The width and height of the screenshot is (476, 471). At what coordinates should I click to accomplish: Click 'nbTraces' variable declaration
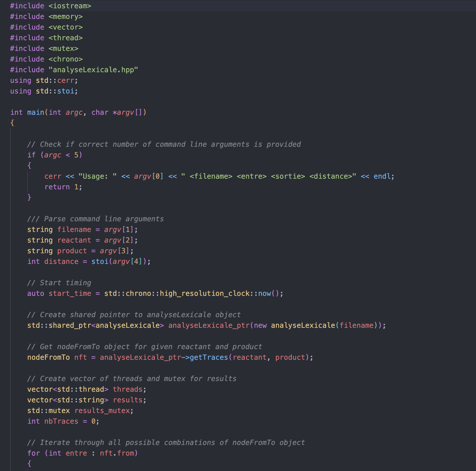[61, 421]
